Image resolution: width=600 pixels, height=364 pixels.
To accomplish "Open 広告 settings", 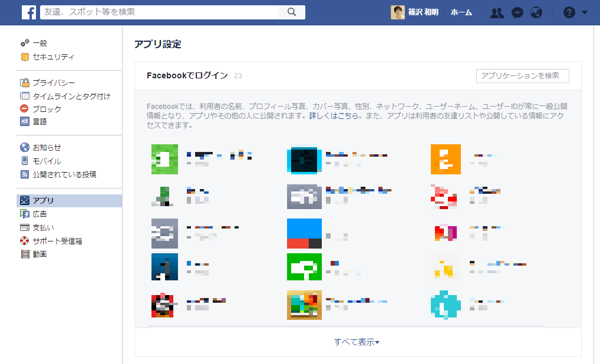I will click(x=40, y=214).
